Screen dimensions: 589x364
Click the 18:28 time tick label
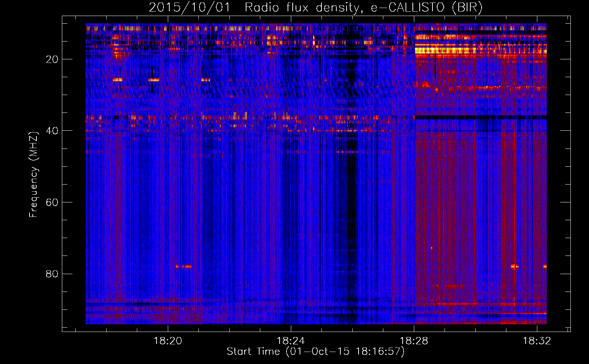(x=414, y=341)
